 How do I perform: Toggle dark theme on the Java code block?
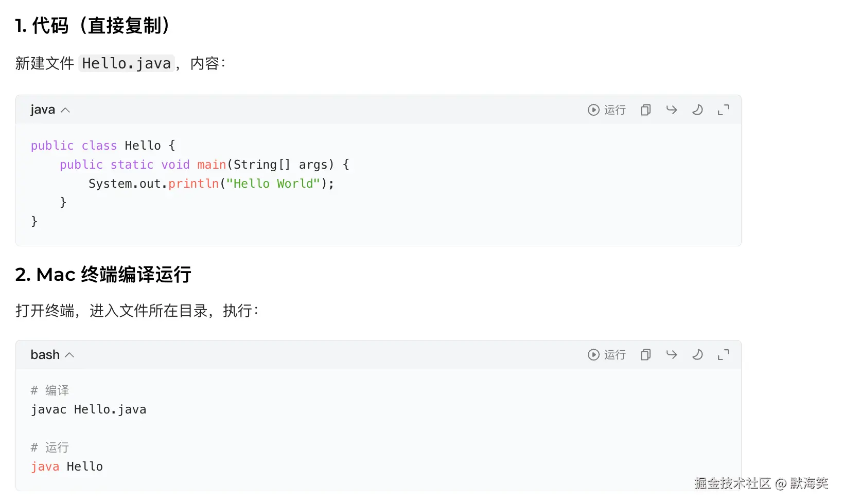pos(697,110)
